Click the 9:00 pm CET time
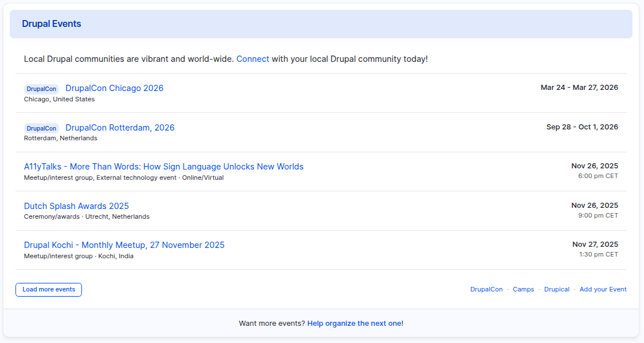 pos(598,215)
